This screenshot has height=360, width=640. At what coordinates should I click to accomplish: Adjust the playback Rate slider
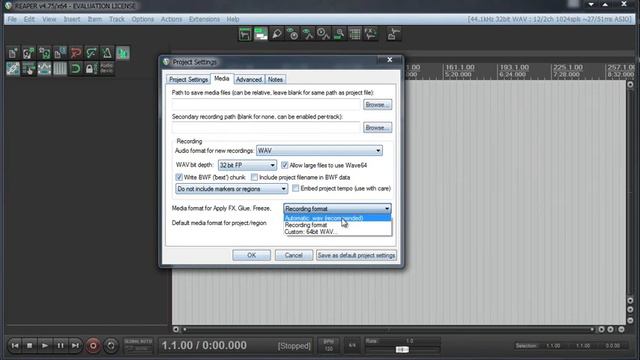point(402,349)
